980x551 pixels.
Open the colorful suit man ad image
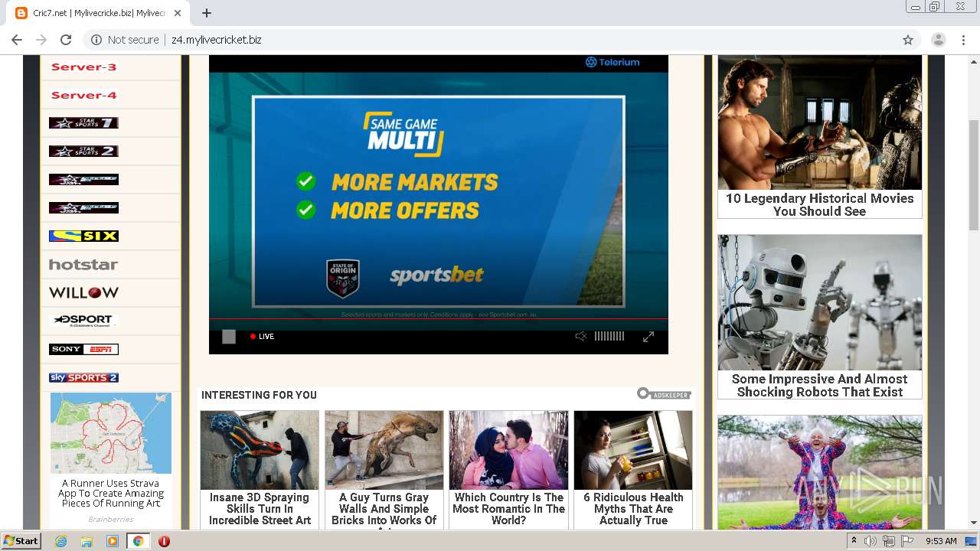point(820,472)
